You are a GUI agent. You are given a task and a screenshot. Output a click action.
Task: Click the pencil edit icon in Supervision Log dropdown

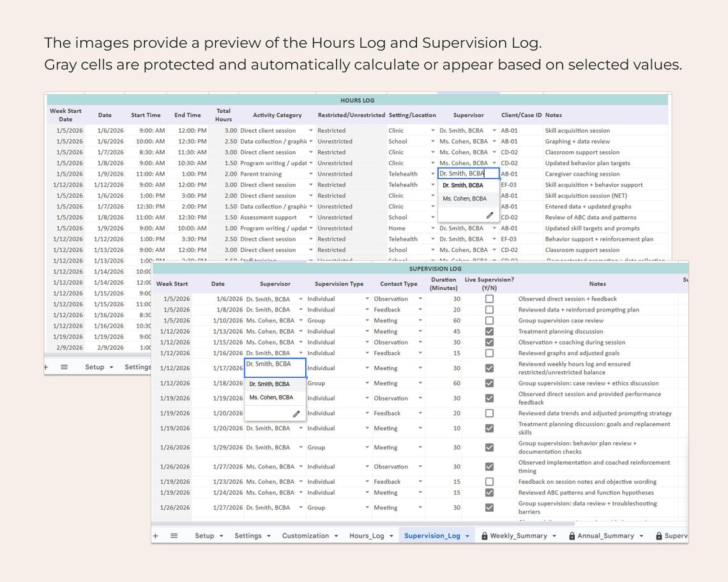coord(296,414)
